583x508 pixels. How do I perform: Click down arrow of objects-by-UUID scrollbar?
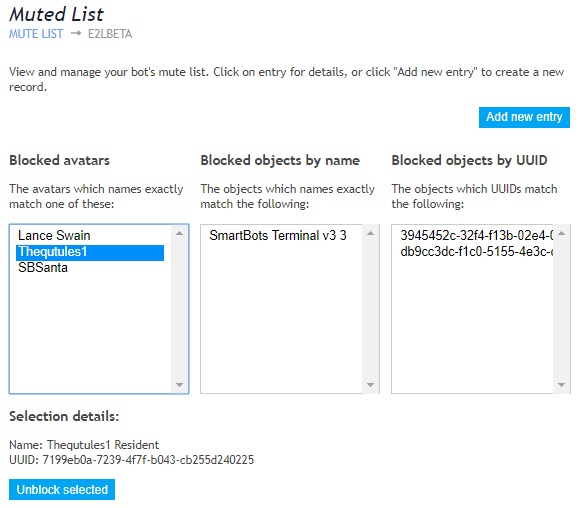click(x=561, y=385)
